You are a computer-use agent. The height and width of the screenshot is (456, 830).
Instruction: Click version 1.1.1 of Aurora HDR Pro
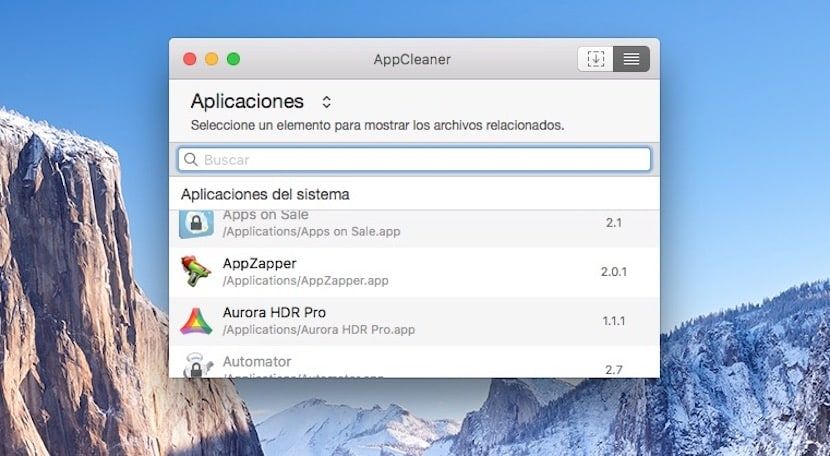614,321
